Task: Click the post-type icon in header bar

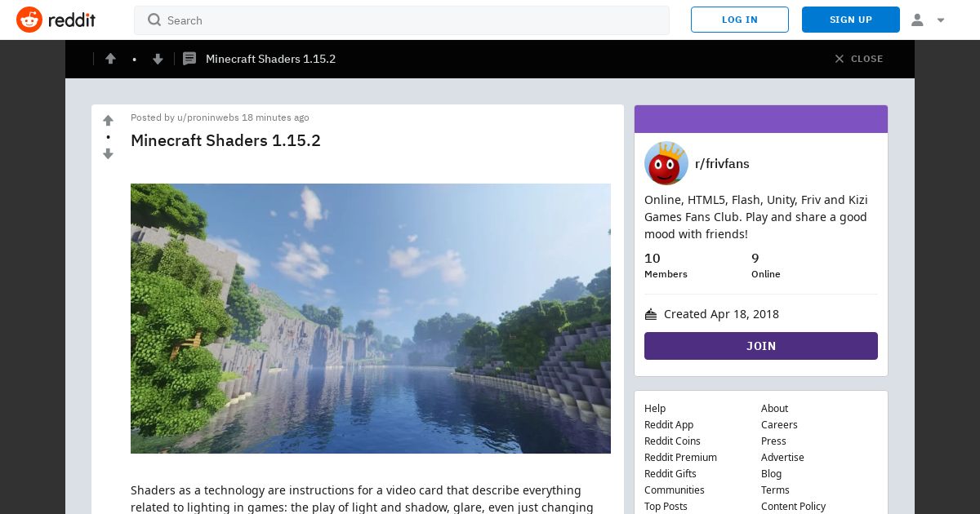Action: (x=189, y=59)
